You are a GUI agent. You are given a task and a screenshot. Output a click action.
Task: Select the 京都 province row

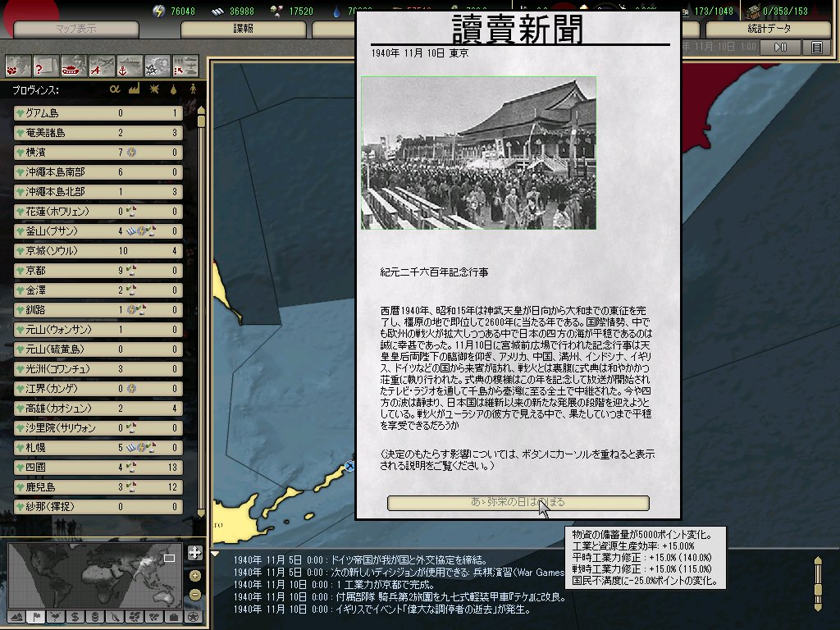tap(98, 271)
